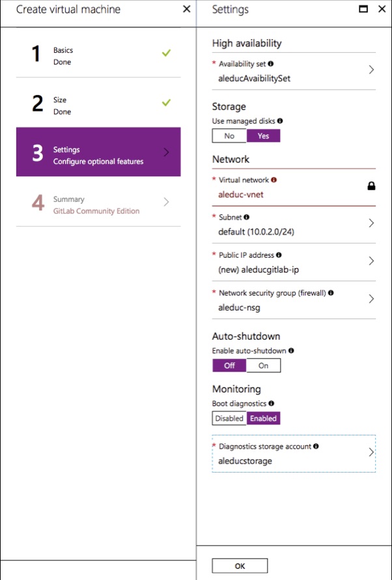
Task: Click the lock icon on Virtual network field
Action: (x=371, y=186)
